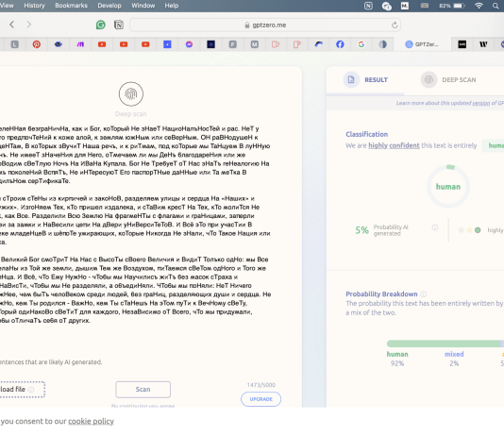The image size is (504, 436).
Task: Open the M. menu bar app icon
Action: pyautogui.click(x=405, y=6)
